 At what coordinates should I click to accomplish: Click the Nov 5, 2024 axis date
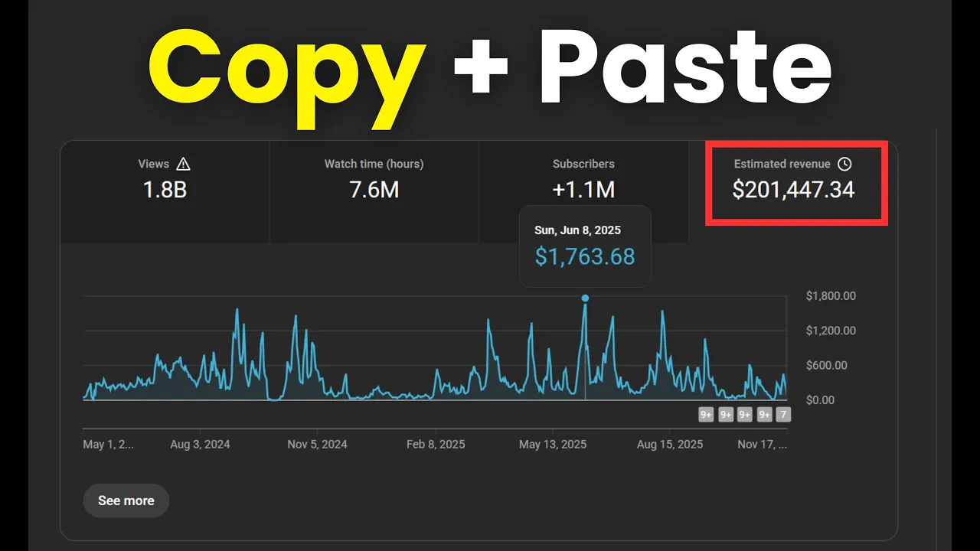(317, 445)
